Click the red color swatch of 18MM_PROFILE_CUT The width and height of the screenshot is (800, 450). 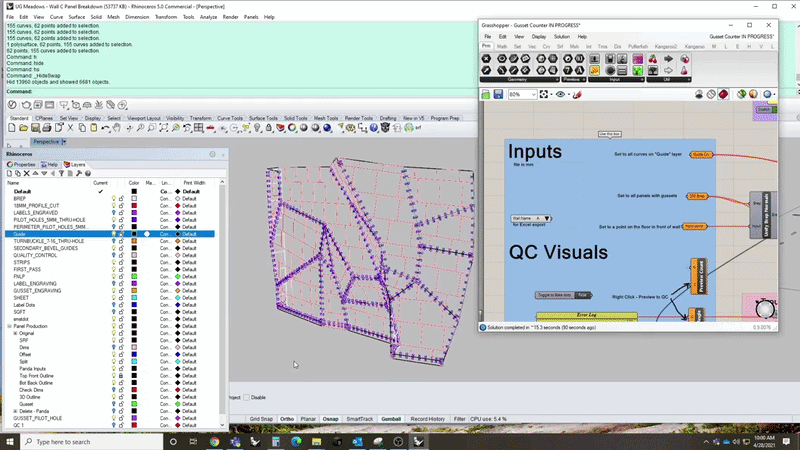pos(134,206)
